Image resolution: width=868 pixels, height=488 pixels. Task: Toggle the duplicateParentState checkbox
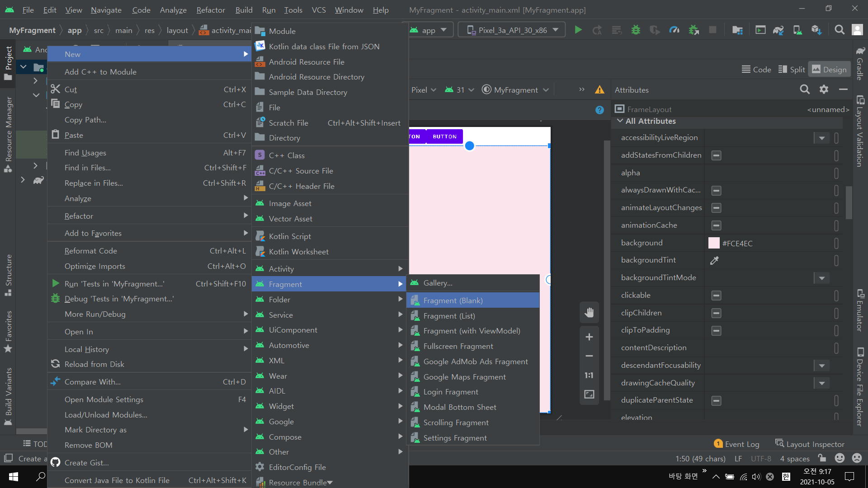(716, 401)
